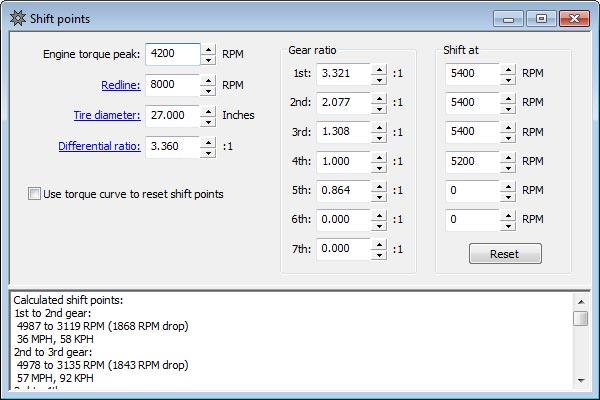The image size is (600, 400).
Task: Increase 6th gear Shift at RPM
Action: (508, 216)
